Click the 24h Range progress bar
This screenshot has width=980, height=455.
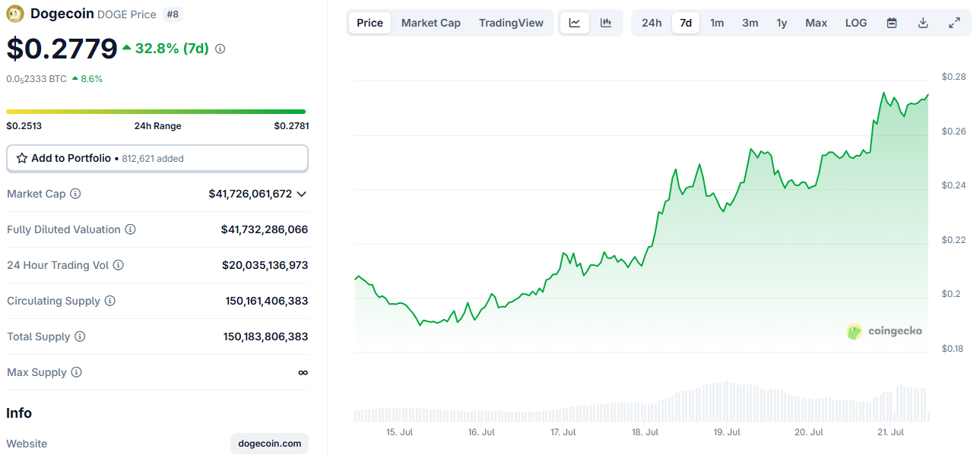(156, 112)
